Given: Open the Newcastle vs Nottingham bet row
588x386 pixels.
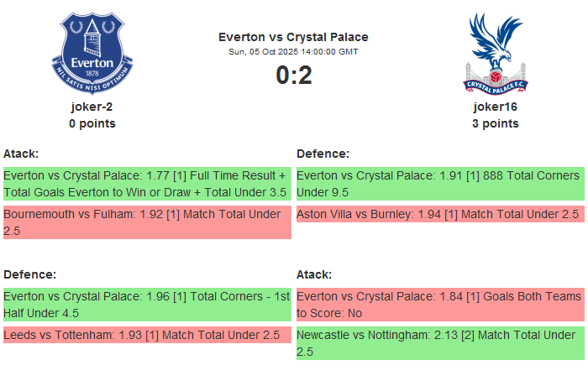Looking at the screenshot, I should pyautogui.click(x=440, y=343).
